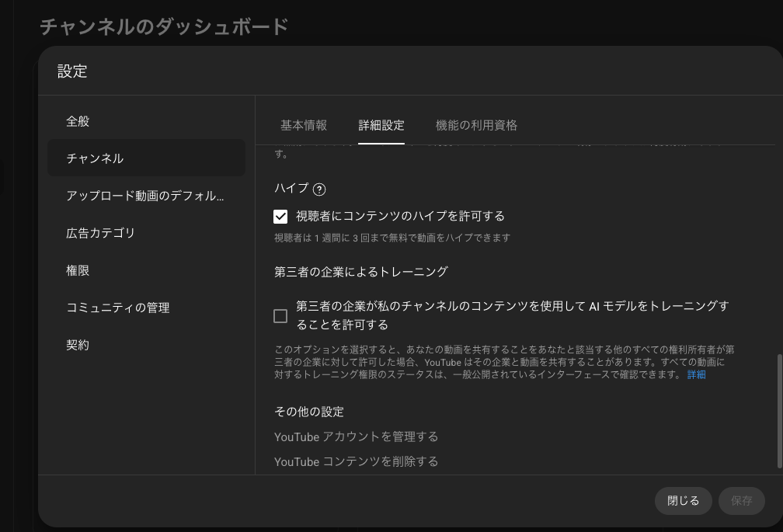This screenshot has width=783, height=532.
Task: Open アップロード動画のデフォルト設定 section
Action: [x=144, y=196]
